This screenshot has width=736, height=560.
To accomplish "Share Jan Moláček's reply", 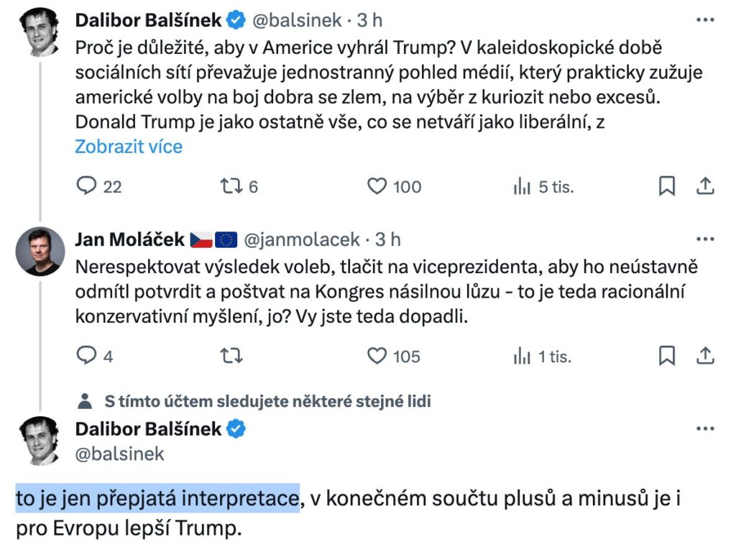I will click(706, 355).
